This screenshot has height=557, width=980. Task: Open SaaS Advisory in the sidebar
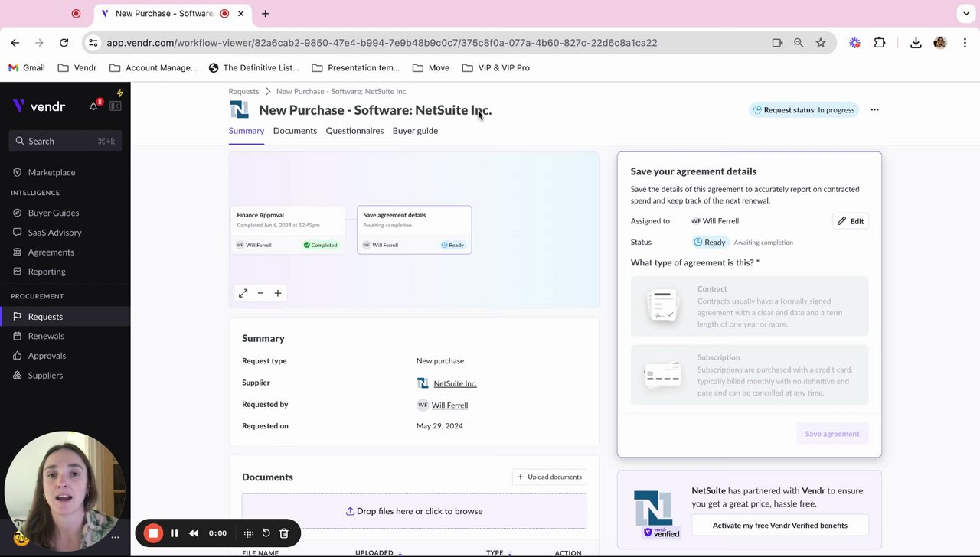point(54,233)
